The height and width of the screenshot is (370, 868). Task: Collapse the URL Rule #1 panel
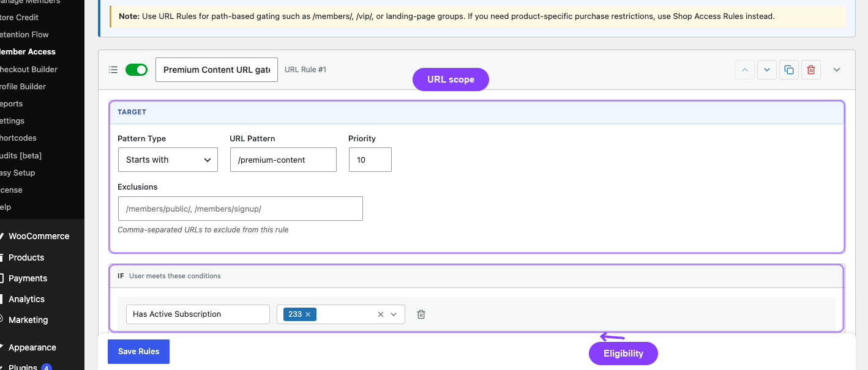pos(837,70)
